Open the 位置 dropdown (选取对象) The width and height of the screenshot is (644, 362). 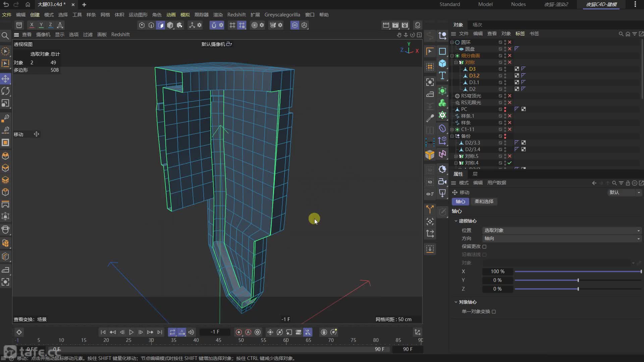[562, 231]
